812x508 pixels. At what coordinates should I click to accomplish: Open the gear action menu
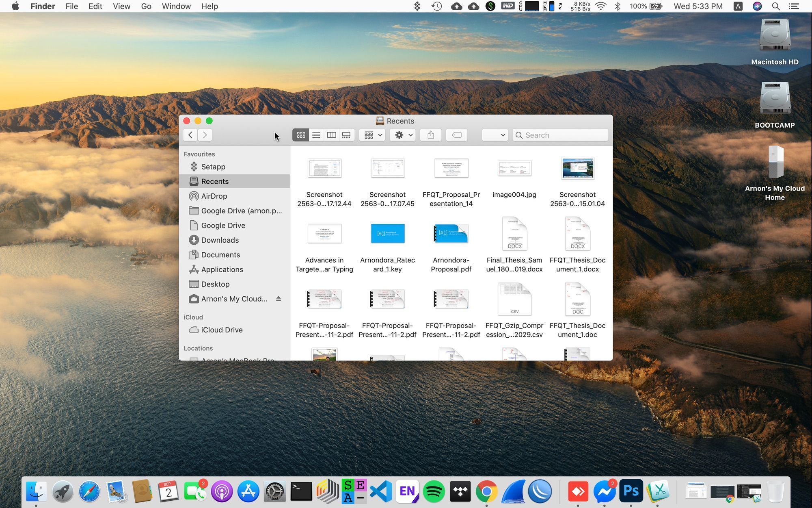click(403, 135)
